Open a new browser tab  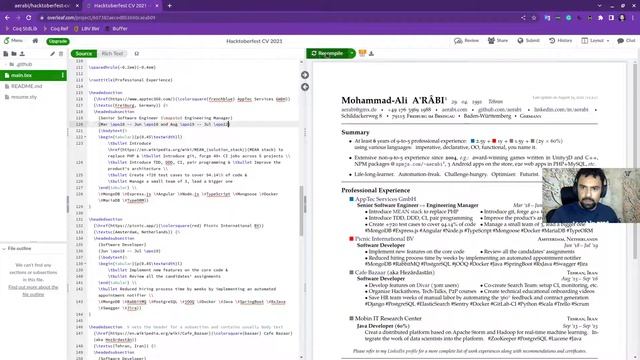pyautogui.click(x=169, y=6)
